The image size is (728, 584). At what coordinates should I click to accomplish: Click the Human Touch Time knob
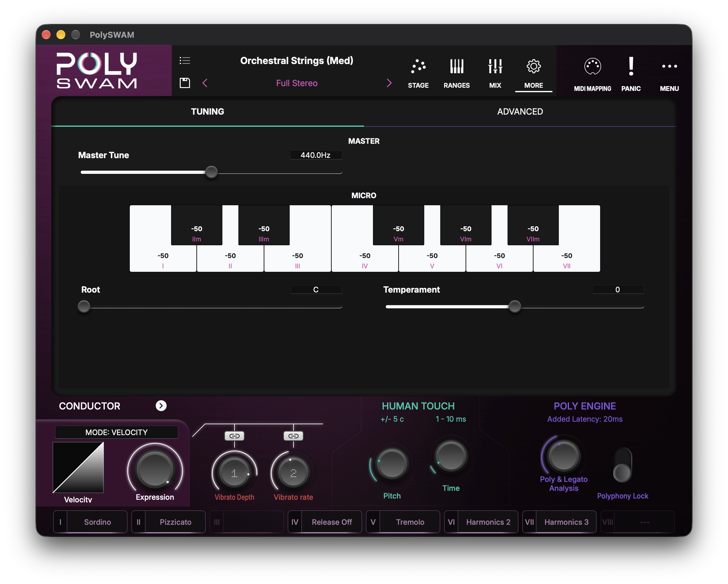pos(451,456)
